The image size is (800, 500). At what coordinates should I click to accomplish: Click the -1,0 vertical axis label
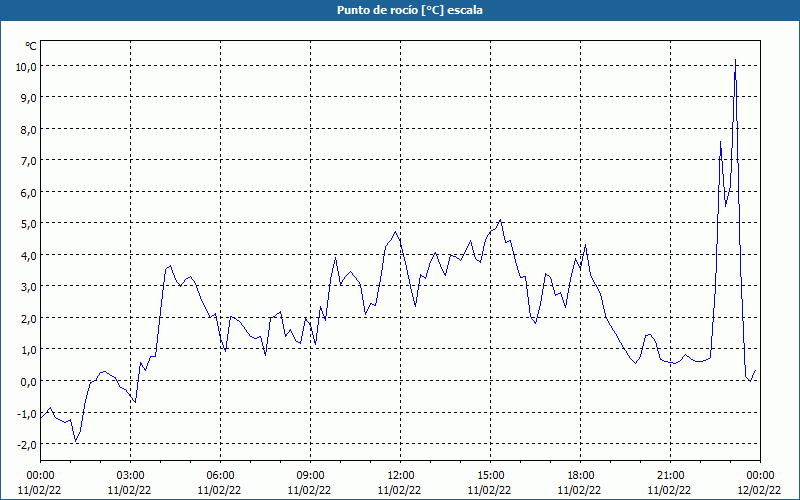[x=27, y=413]
